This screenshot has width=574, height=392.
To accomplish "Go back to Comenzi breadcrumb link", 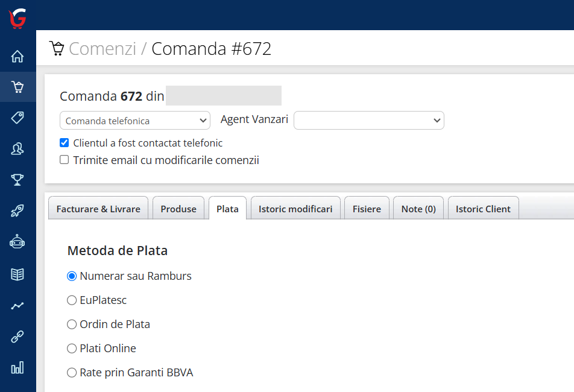I will coord(102,49).
